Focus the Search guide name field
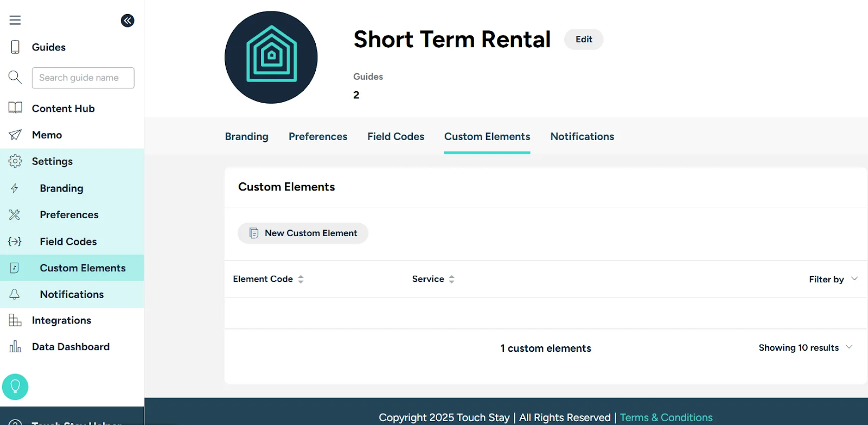The height and width of the screenshot is (425, 868). pos(83,78)
